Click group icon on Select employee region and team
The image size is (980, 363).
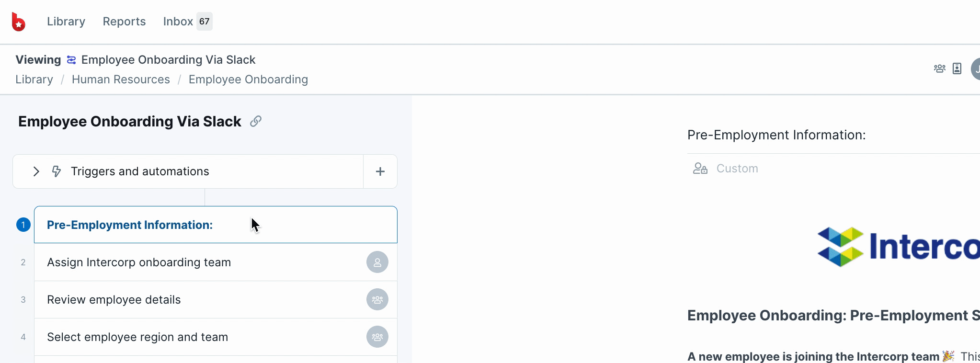click(x=377, y=337)
